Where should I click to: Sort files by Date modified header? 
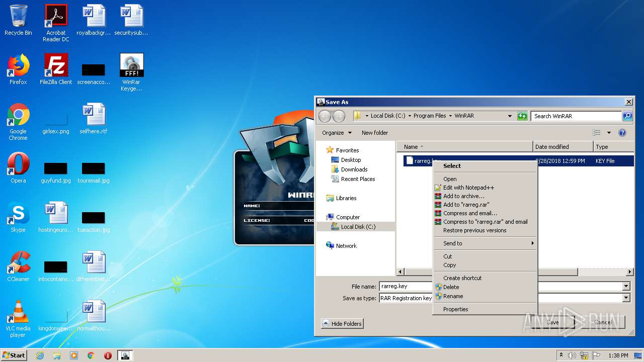(563, 147)
